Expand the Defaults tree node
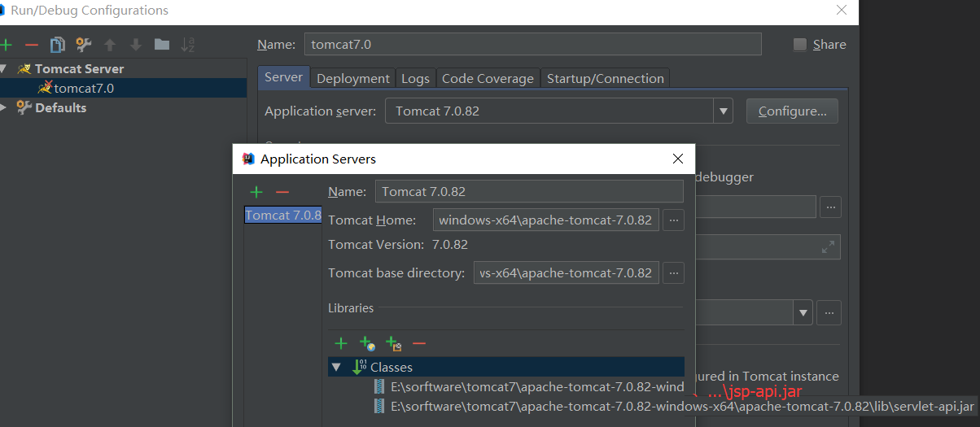Viewport: 980px width, 427px height. pyautogui.click(x=4, y=107)
